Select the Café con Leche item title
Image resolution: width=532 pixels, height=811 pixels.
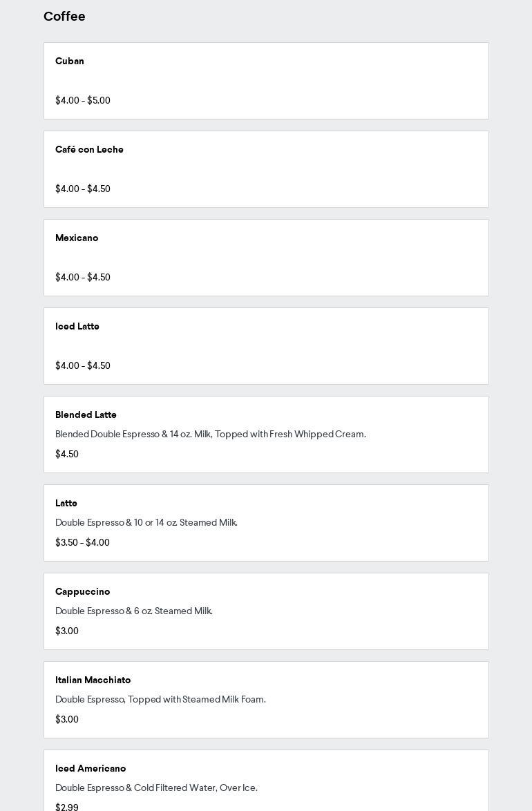pyautogui.click(x=89, y=150)
